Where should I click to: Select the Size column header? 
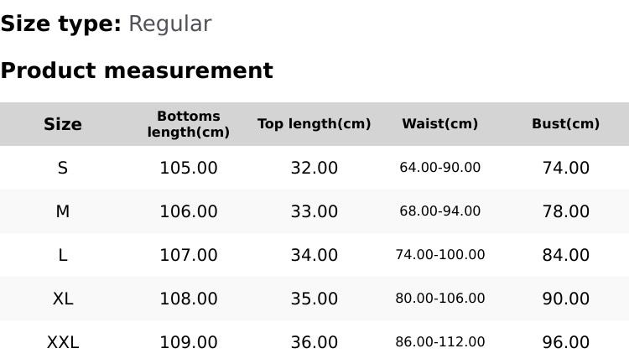click(x=63, y=125)
